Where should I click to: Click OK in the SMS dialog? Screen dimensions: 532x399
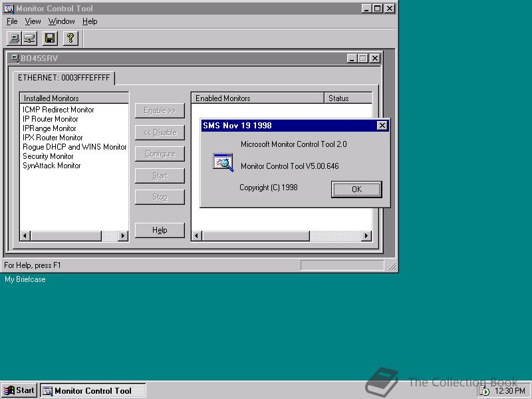tap(356, 190)
